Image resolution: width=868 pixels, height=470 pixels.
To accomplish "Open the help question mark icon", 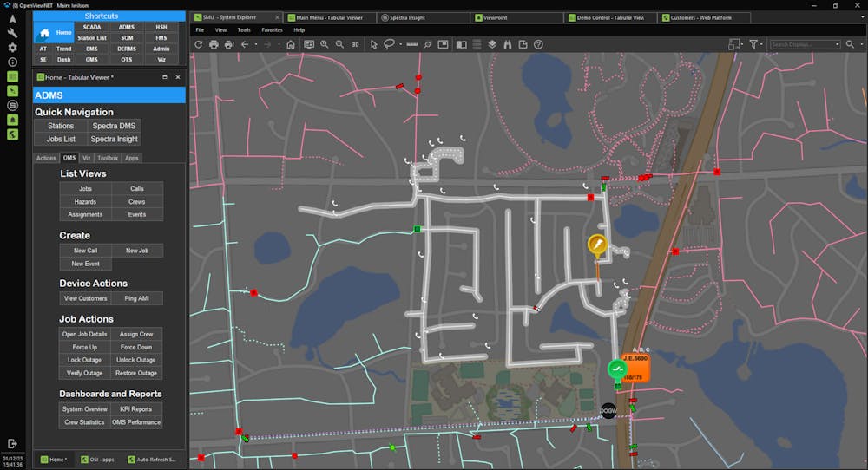I will [538, 45].
